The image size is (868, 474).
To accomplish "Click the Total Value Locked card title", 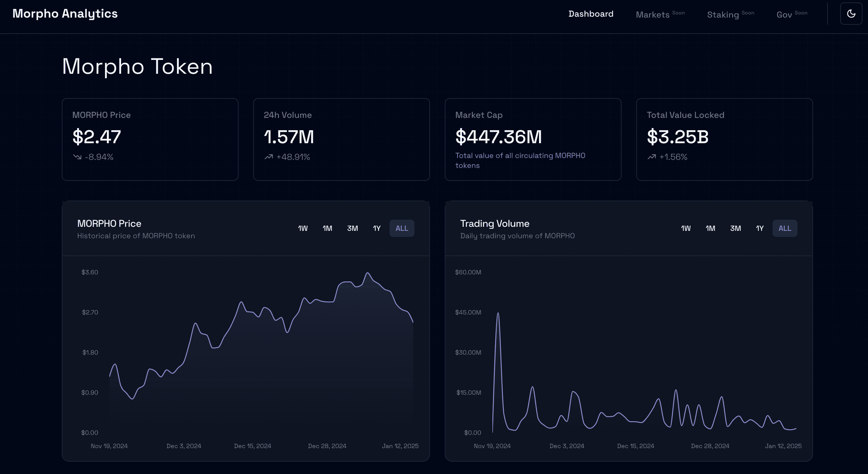I will (685, 115).
